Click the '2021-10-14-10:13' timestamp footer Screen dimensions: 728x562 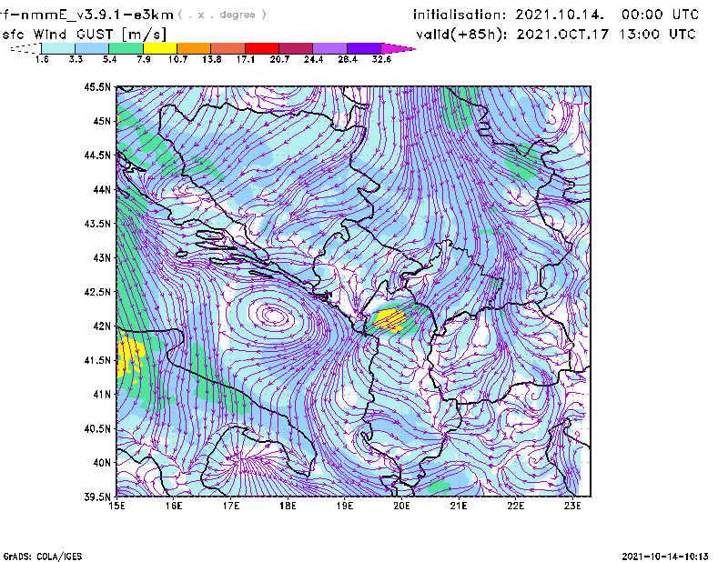tap(665, 557)
